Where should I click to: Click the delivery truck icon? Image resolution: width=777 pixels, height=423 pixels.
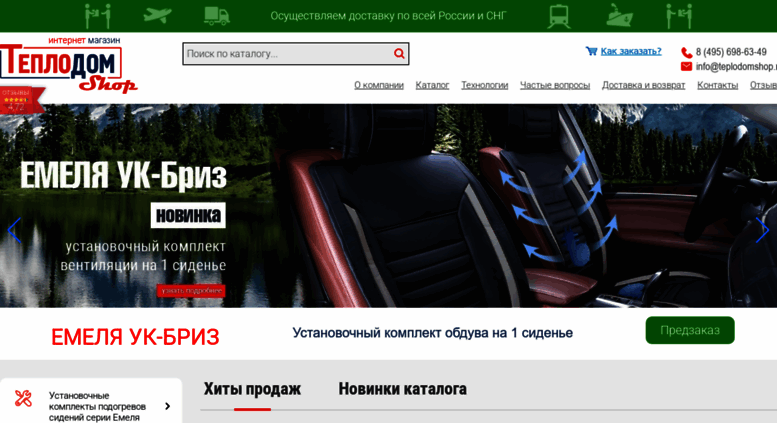(x=217, y=16)
